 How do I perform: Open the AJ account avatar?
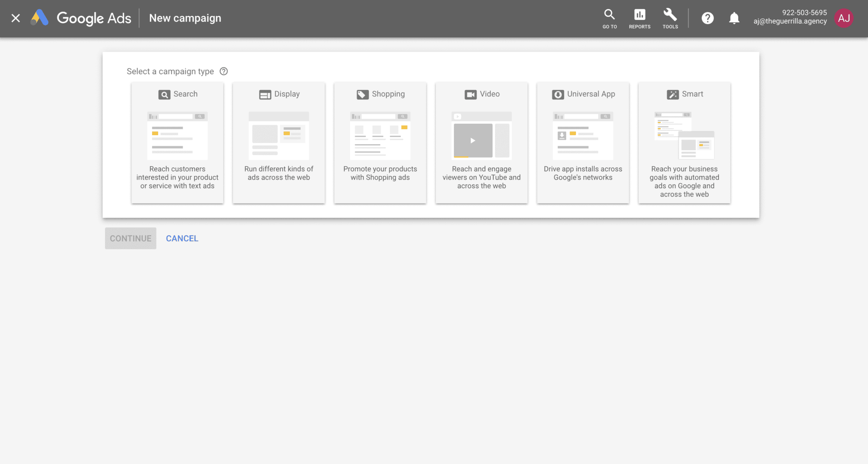pyautogui.click(x=844, y=18)
